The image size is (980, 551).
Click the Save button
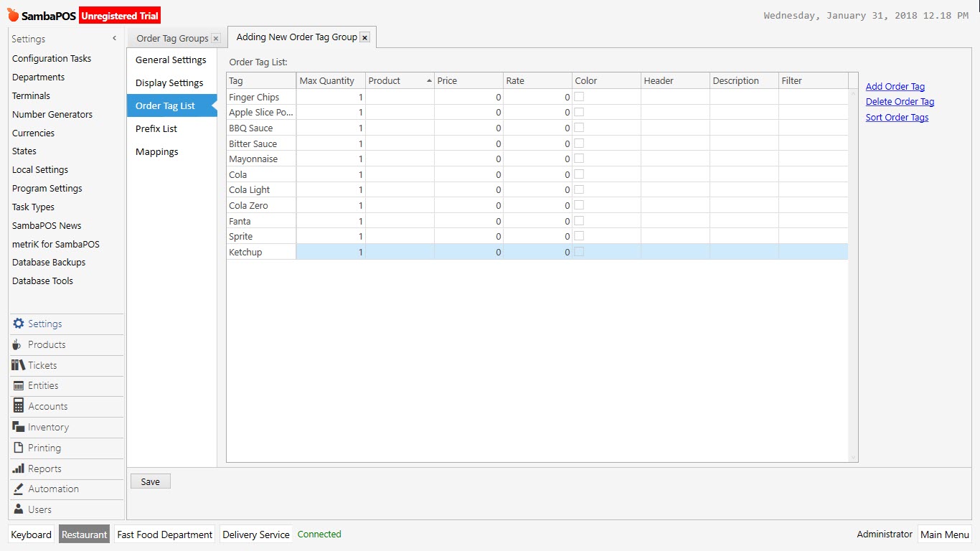pos(150,481)
